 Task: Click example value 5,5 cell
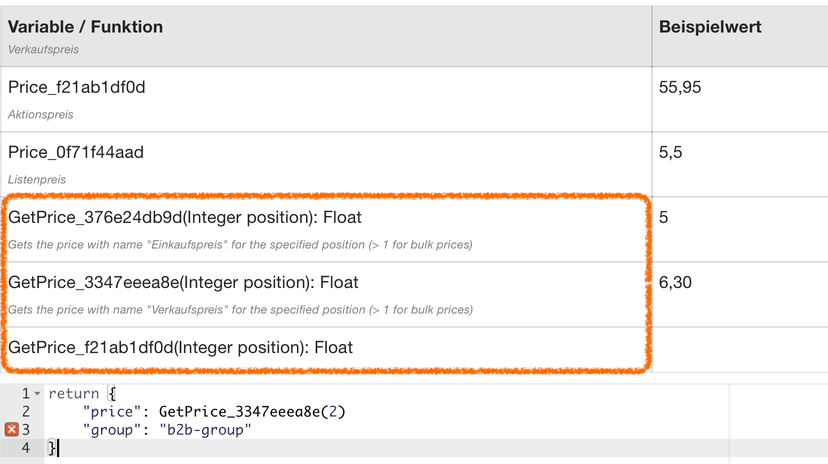coord(670,153)
